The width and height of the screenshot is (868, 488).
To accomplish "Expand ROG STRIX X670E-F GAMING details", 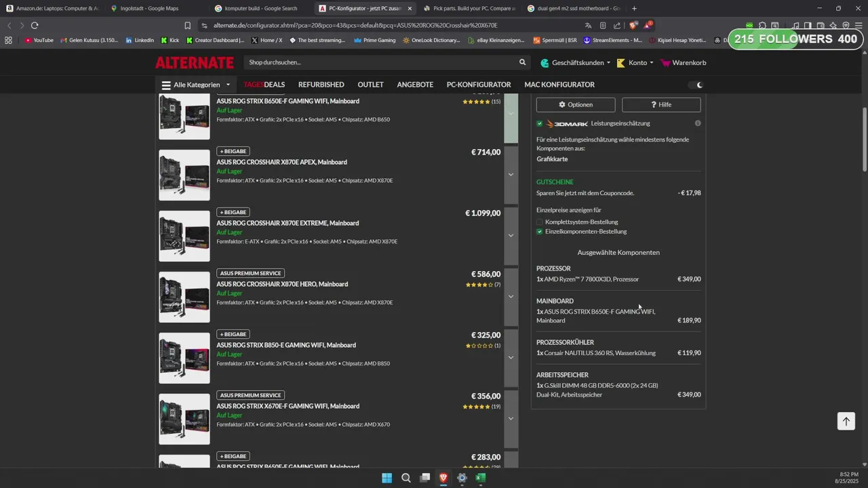I will 511,419.
